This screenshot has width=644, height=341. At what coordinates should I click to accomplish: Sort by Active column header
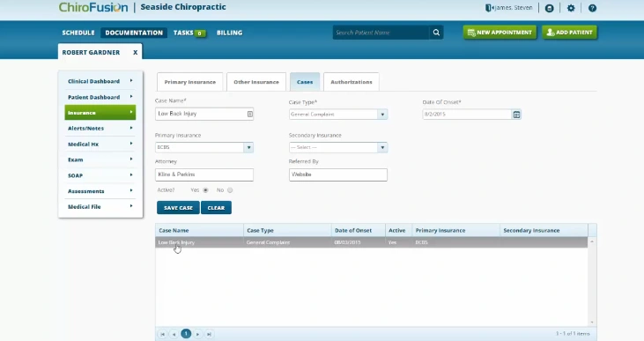tap(399, 231)
